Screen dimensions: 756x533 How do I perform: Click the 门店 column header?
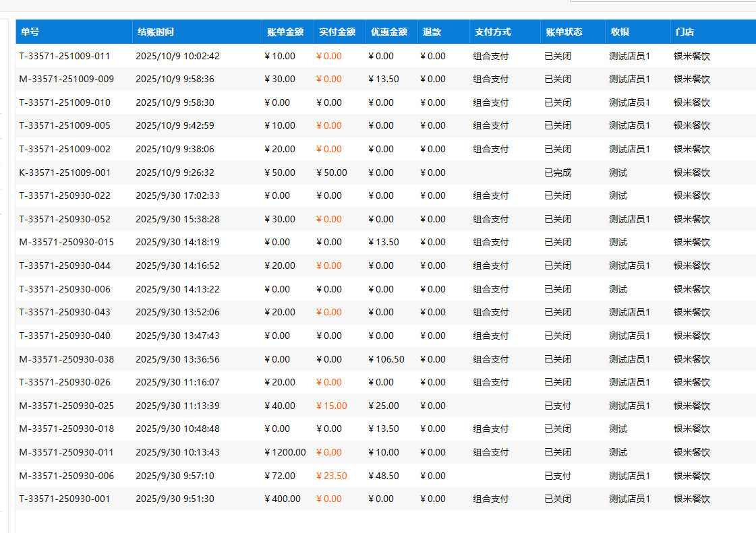click(x=685, y=32)
